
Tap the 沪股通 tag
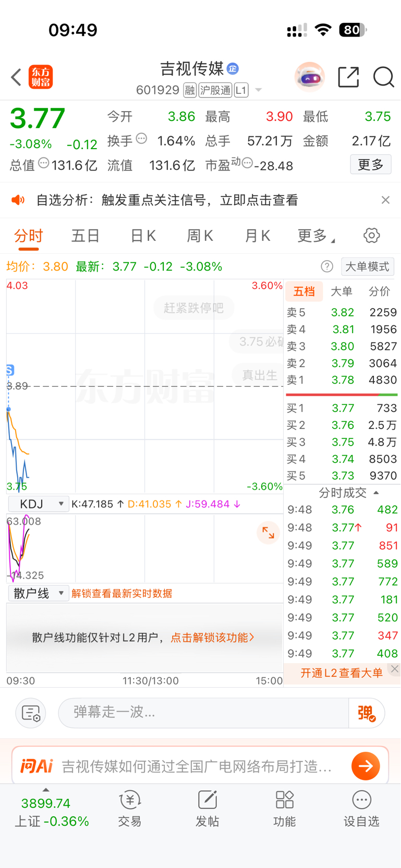(215, 90)
